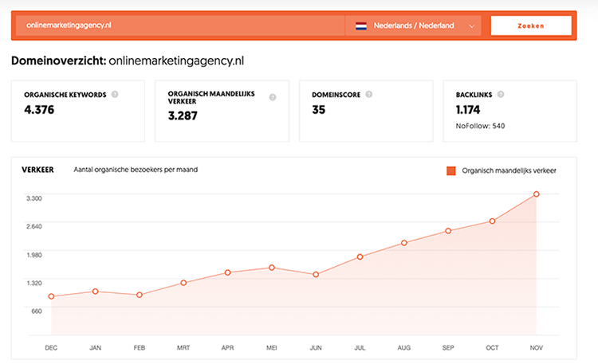The width and height of the screenshot is (598, 364).
Task: Click the Organisch Maandelijks Verkeer help icon
Action: (x=273, y=97)
